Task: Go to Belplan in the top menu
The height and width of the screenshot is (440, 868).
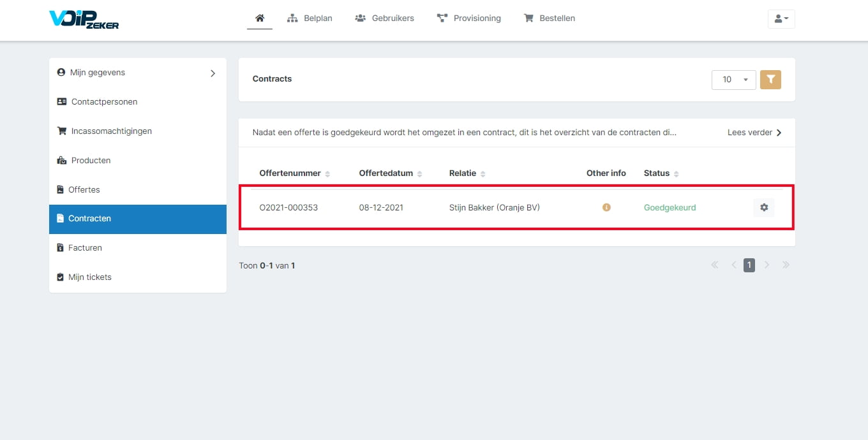Action: click(310, 18)
